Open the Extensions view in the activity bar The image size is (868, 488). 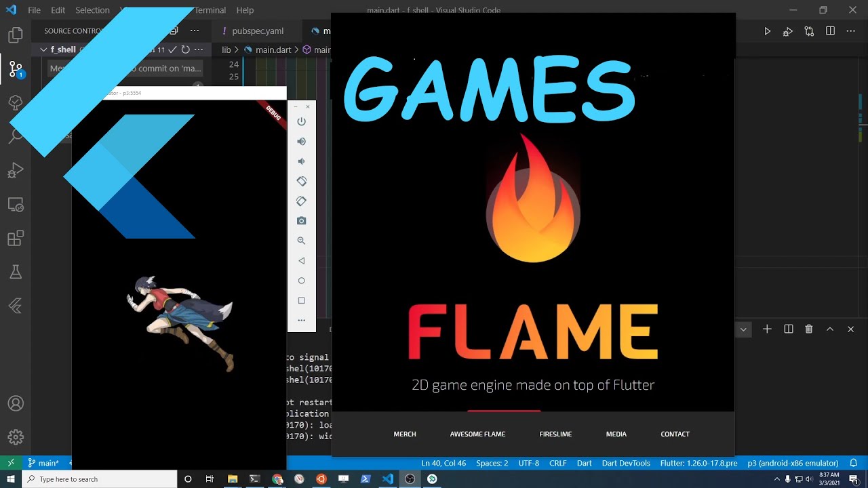[16, 238]
